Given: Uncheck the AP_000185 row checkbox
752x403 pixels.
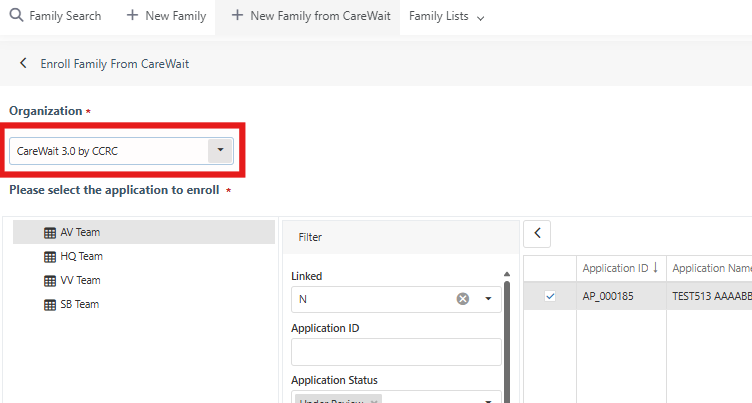Looking at the screenshot, I should [x=550, y=296].
